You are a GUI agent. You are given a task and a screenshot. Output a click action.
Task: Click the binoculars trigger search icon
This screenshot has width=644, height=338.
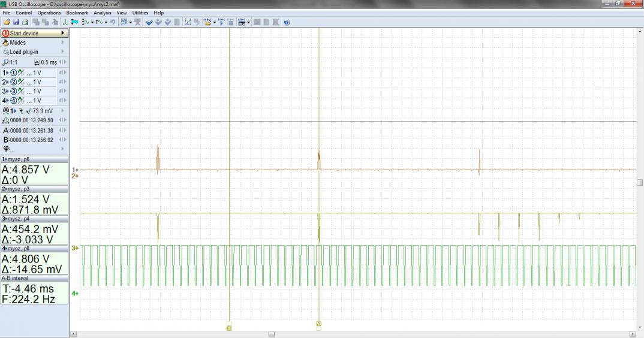pos(6,111)
